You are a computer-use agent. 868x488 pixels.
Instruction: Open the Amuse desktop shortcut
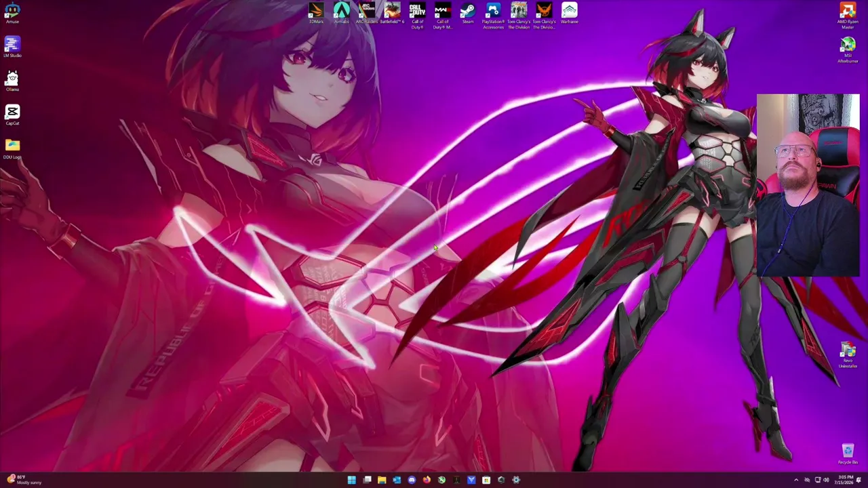[12, 13]
